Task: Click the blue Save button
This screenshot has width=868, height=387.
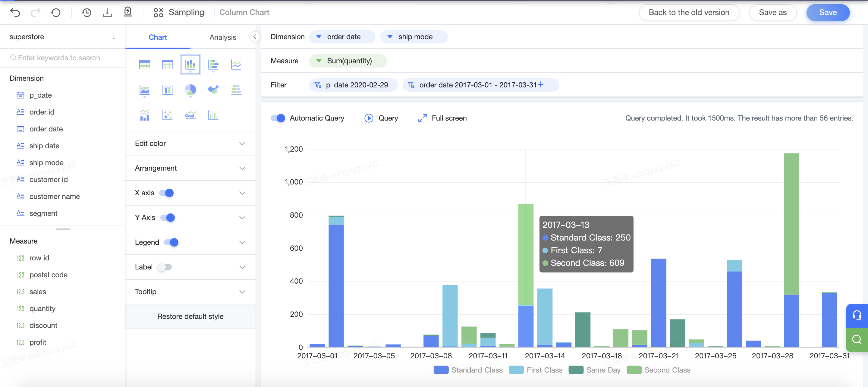Action: tap(828, 12)
